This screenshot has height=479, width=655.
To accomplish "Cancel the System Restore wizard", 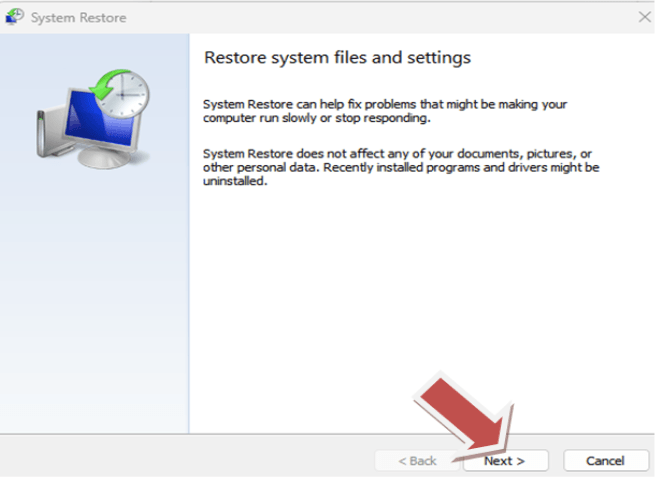I will tap(605, 461).
